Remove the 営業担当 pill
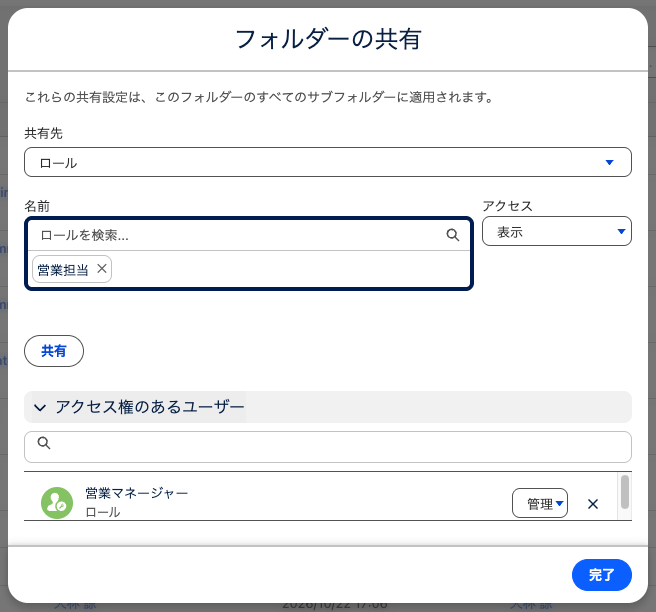The width and height of the screenshot is (656, 612). (102, 269)
